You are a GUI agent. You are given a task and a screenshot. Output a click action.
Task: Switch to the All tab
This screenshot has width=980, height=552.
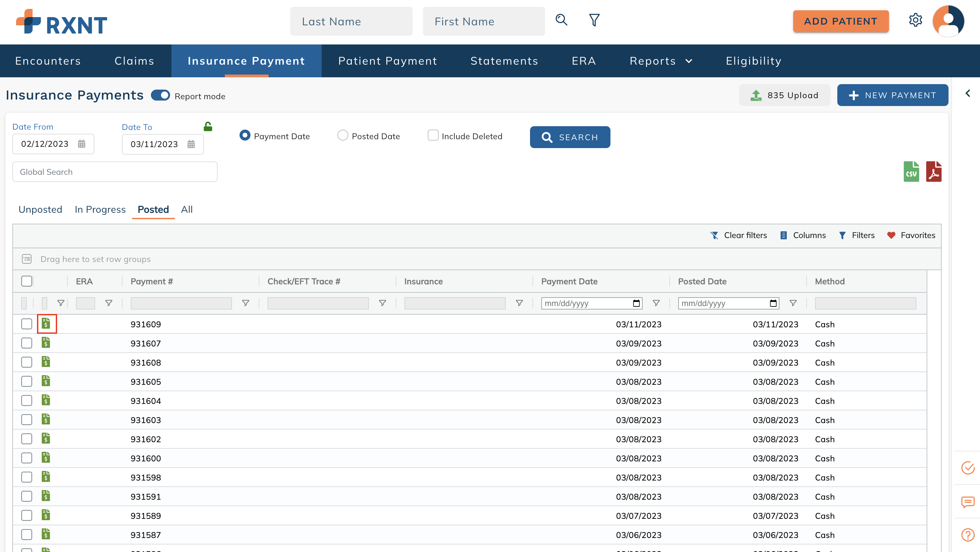pos(187,209)
